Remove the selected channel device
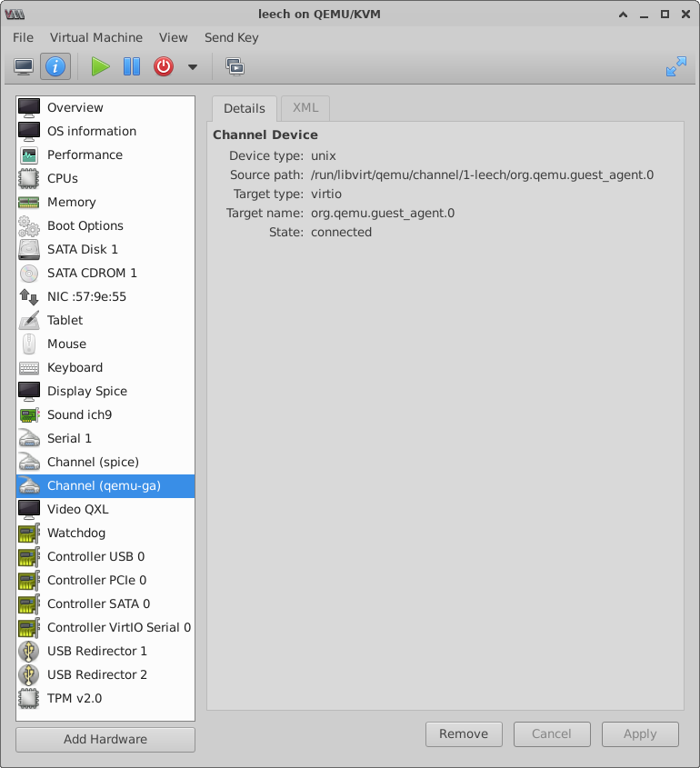Image resolution: width=700 pixels, height=768 pixels. [464, 734]
